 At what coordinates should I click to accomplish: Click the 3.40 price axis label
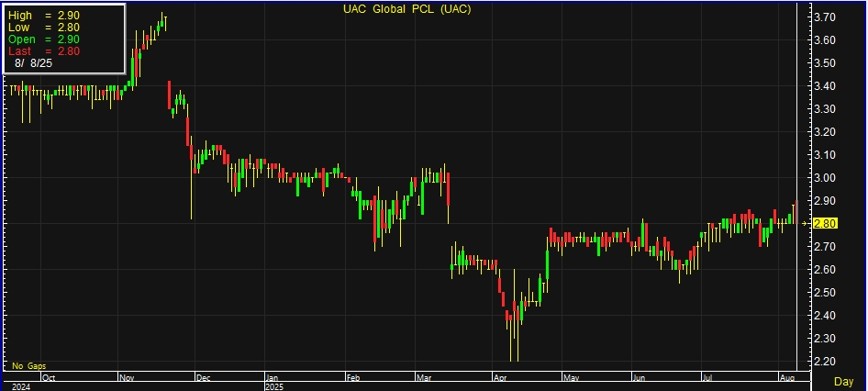tap(825, 86)
